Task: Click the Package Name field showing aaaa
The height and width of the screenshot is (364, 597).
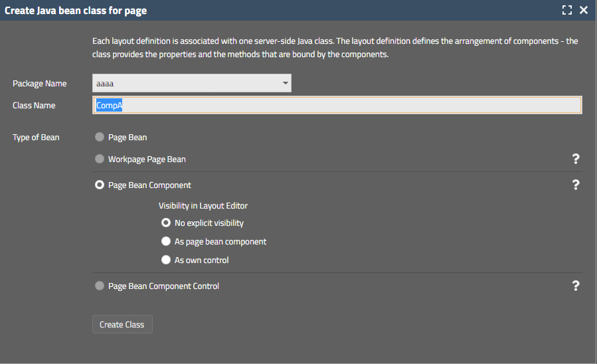Action: (186, 83)
